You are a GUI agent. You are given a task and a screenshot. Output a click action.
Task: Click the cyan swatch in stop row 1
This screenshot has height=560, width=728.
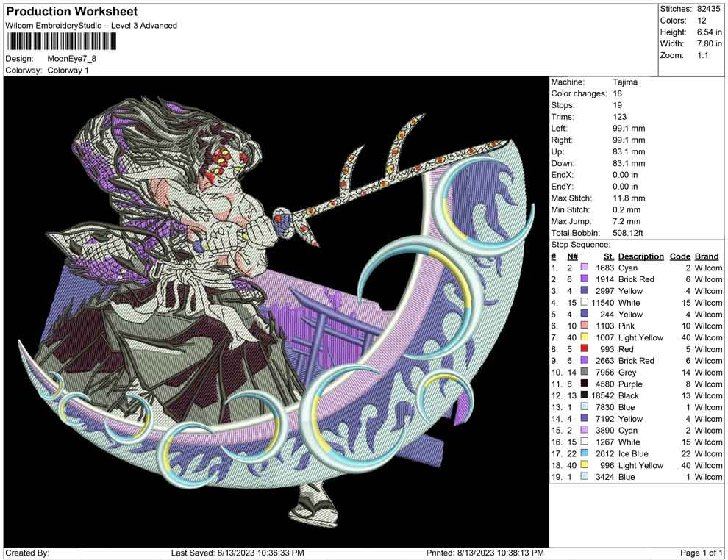click(585, 268)
